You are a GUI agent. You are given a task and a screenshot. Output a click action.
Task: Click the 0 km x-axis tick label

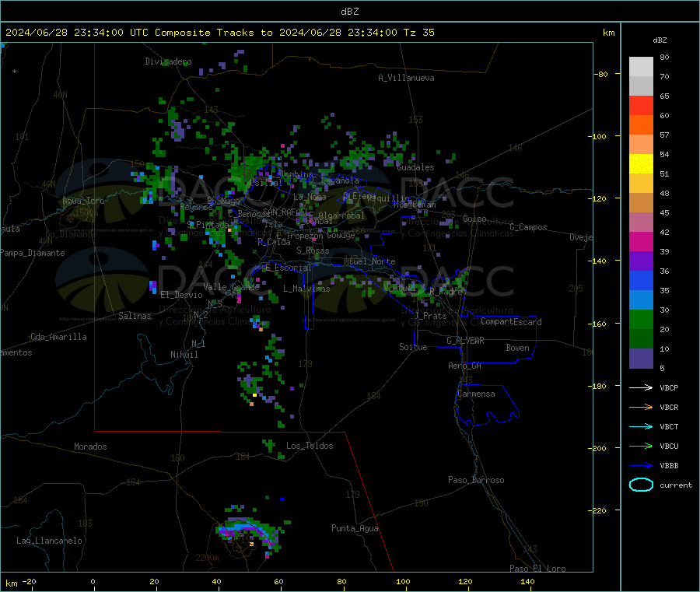pos(93,581)
